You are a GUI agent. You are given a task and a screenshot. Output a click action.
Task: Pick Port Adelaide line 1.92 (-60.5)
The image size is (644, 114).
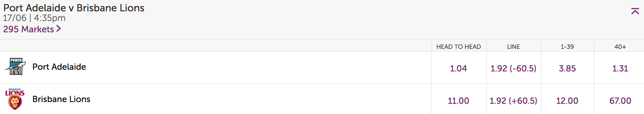[x=513, y=68]
